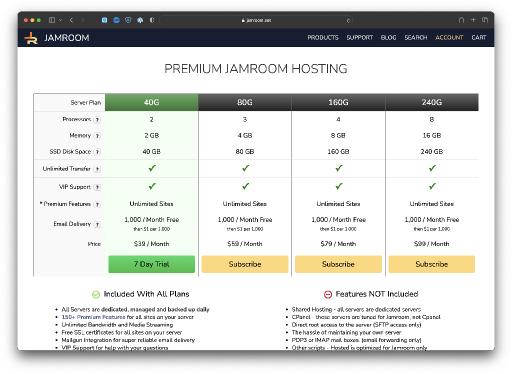Click the 240 GB disk space value
The image size is (512, 374).
(x=432, y=152)
